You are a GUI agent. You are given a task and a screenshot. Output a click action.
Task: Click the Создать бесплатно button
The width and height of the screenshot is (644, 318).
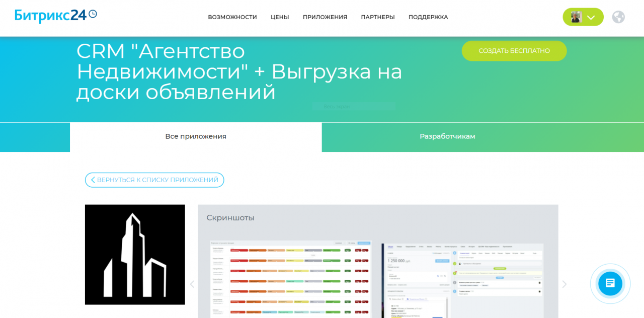(x=514, y=51)
